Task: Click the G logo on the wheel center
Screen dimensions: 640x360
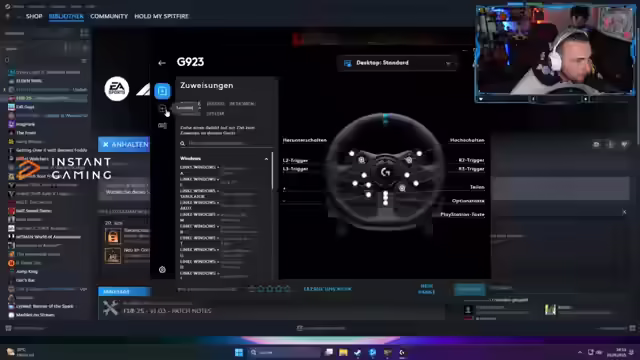Action: 385,173
